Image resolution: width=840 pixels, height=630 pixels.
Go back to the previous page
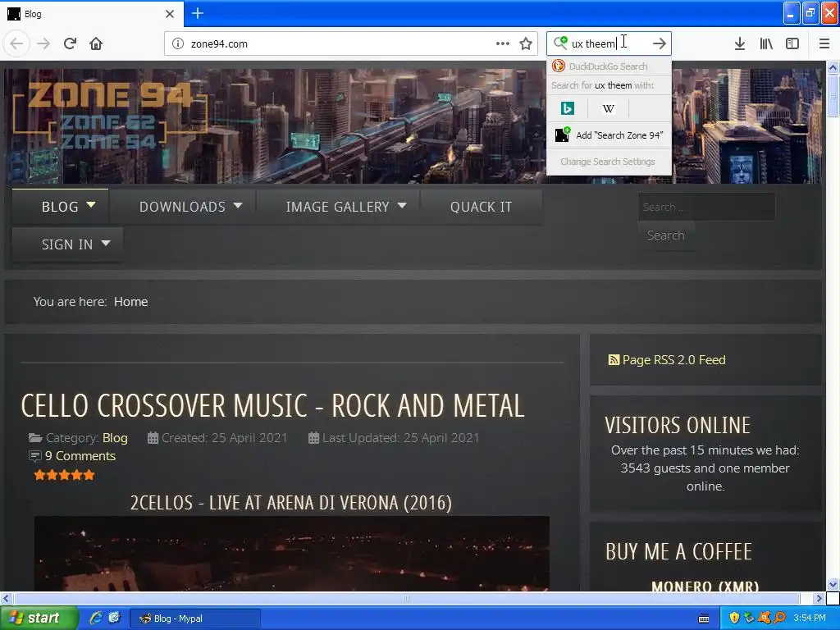pos(16,43)
